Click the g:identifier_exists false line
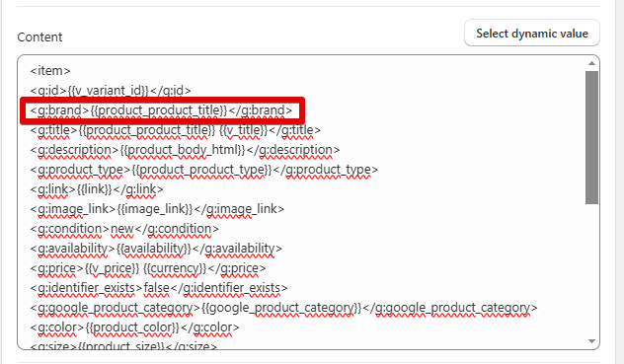 pyautogui.click(x=158, y=288)
